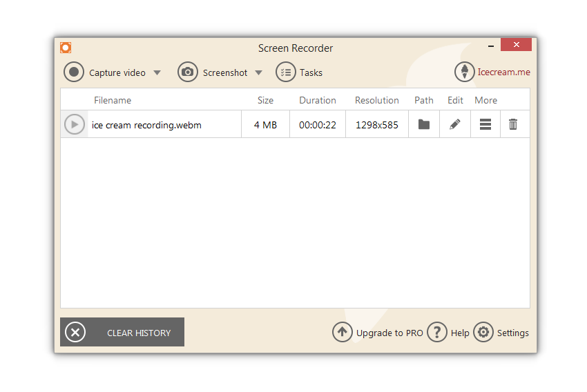This screenshot has width=587, height=392.
Task: Click the Settings label
Action: pyautogui.click(x=513, y=333)
